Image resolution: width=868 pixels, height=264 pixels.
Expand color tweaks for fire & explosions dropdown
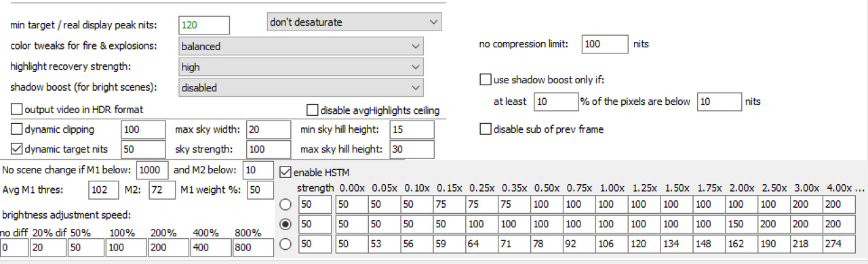[x=301, y=47]
